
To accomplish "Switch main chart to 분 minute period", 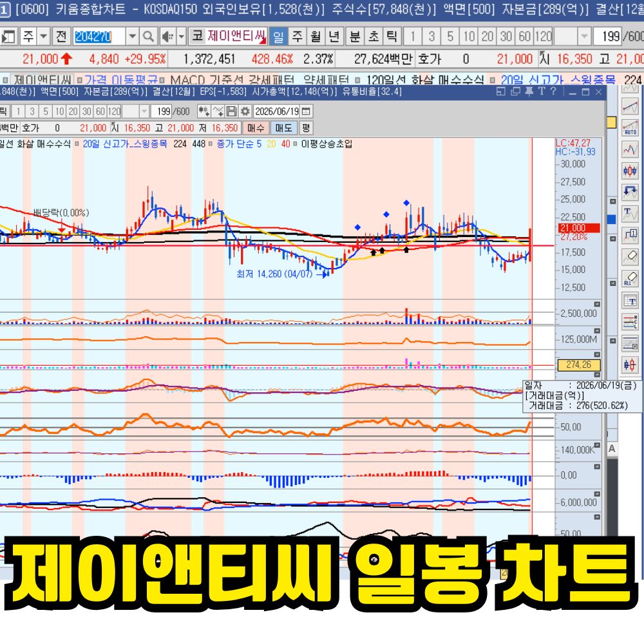I will [x=355, y=37].
